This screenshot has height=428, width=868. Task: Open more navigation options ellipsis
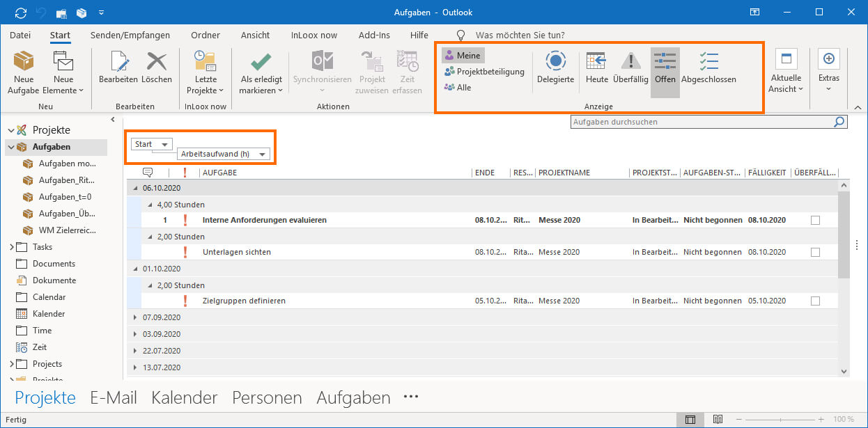pos(411,397)
